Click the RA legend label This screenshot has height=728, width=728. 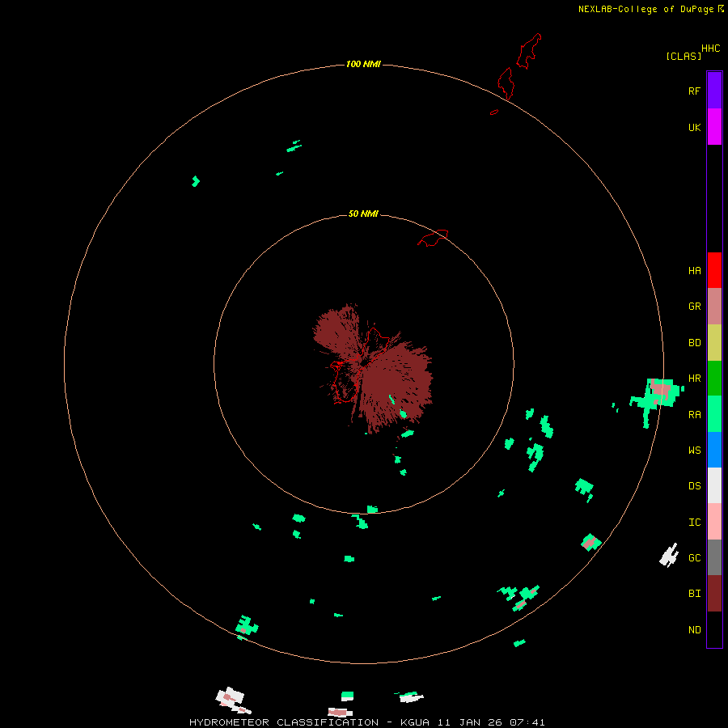click(695, 414)
